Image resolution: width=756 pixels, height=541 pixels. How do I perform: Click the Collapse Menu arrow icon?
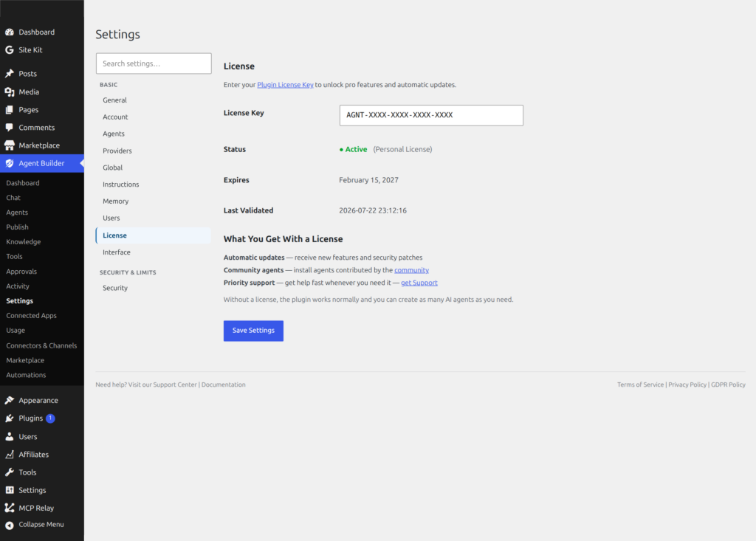tap(9, 525)
